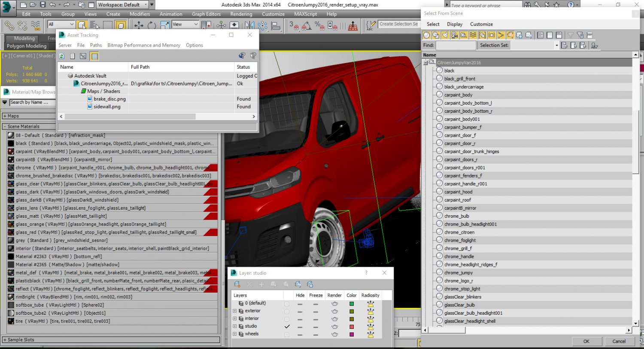Click the Select and Link chain icon
Screen dimensions: 644x349
click(9, 26)
